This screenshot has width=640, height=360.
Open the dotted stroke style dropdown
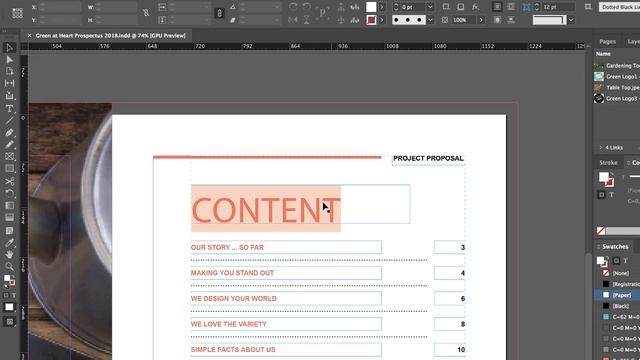[430, 20]
